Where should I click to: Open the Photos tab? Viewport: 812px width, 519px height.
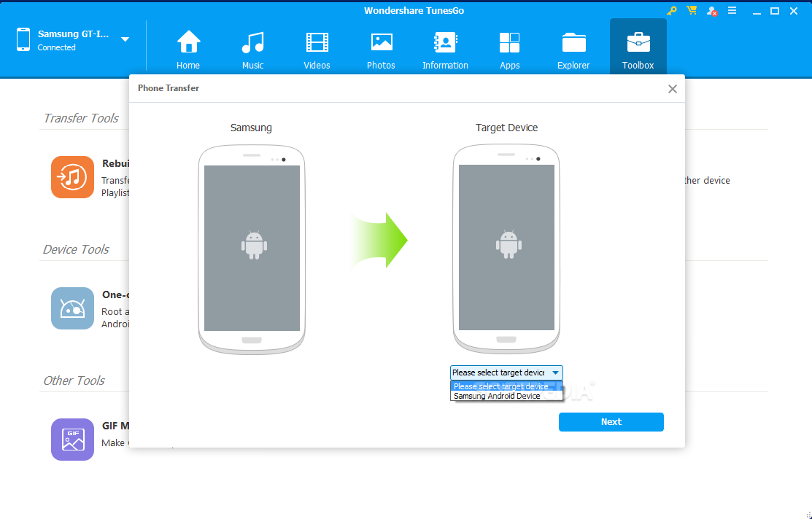381,50
